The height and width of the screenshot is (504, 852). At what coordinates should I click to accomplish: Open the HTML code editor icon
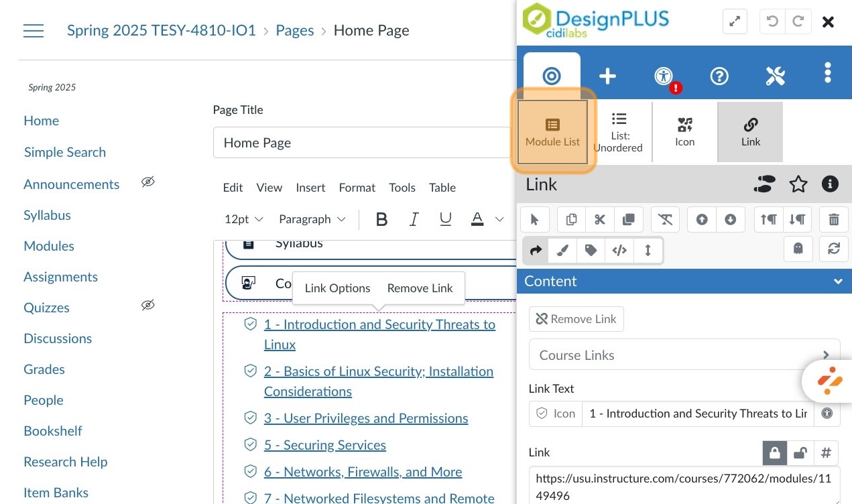click(619, 250)
